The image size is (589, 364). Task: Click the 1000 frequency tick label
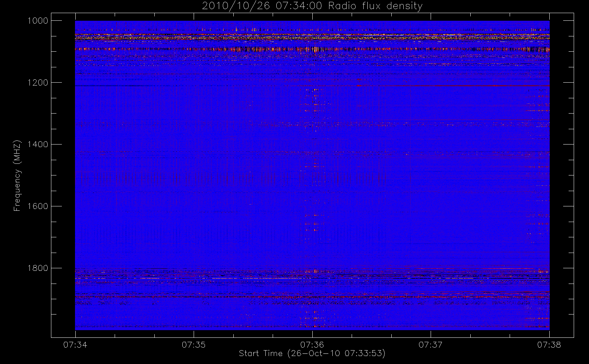[38, 21]
